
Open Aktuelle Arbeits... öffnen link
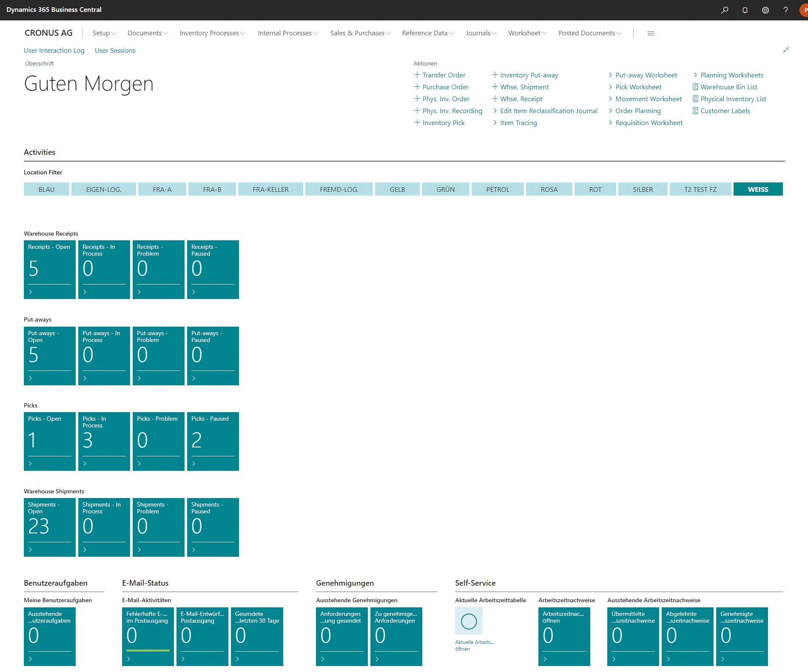[475, 645]
